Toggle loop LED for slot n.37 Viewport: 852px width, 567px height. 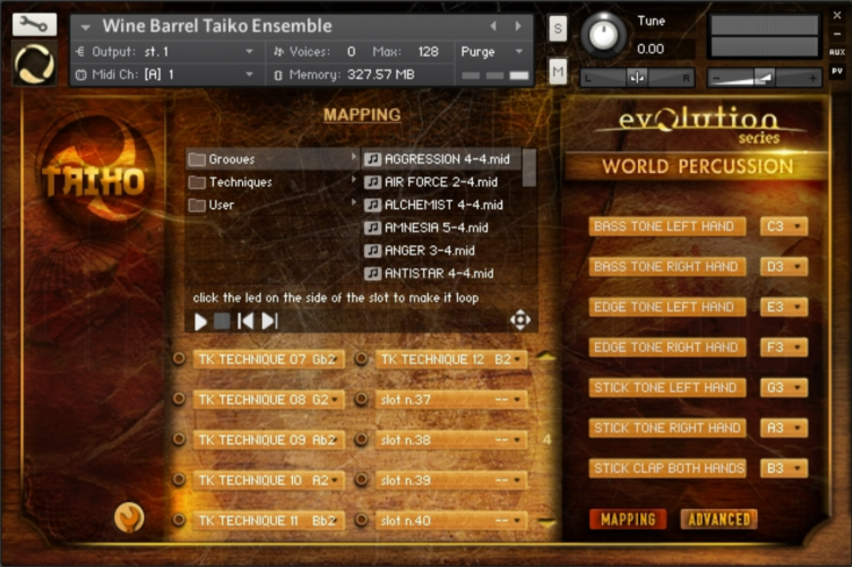(x=361, y=399)
